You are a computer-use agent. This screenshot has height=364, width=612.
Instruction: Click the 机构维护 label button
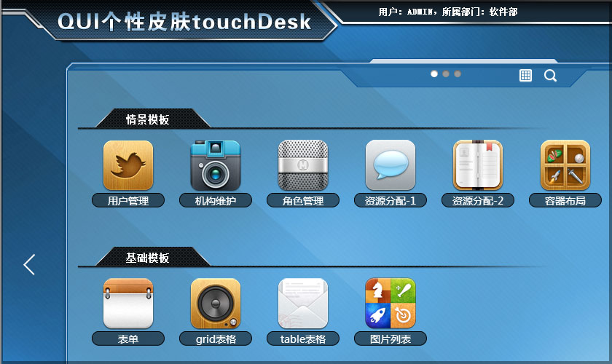tap(216, 200)
